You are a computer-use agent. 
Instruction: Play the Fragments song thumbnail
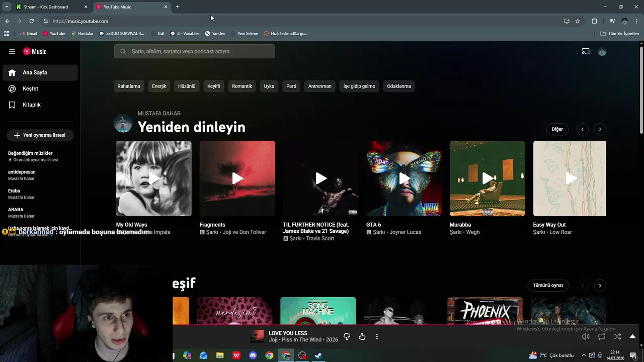(237, 178)
